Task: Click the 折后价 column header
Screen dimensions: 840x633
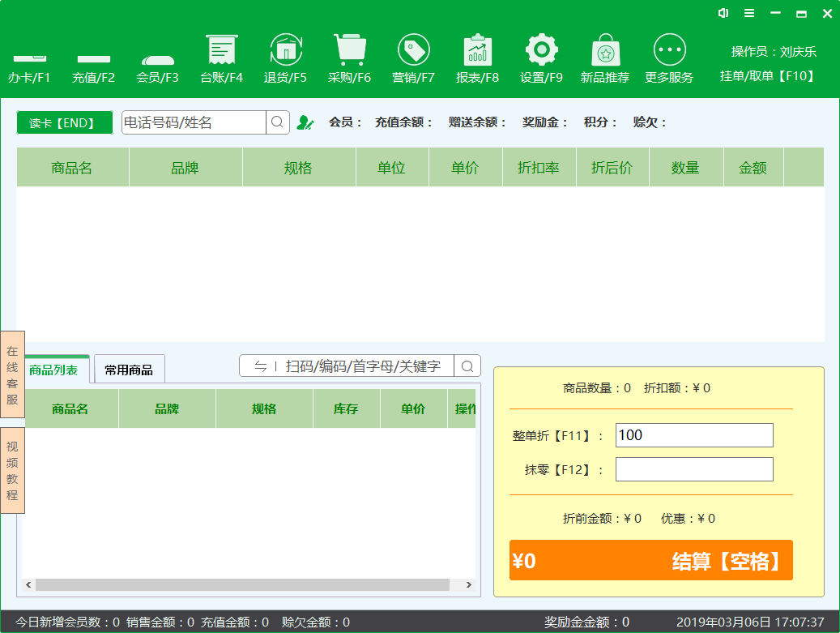Action: coord(612,168)
